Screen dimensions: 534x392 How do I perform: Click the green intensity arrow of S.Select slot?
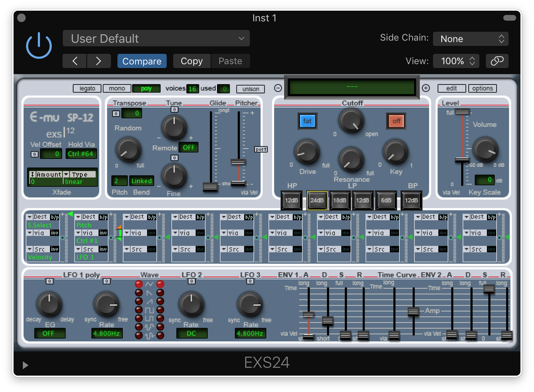(x=70, y=214)
